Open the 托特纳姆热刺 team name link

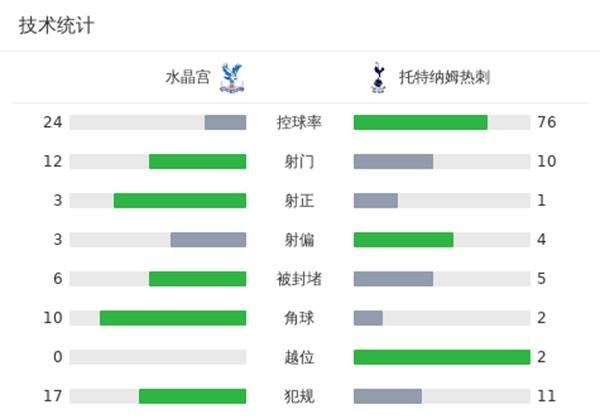tap(443, 77)
